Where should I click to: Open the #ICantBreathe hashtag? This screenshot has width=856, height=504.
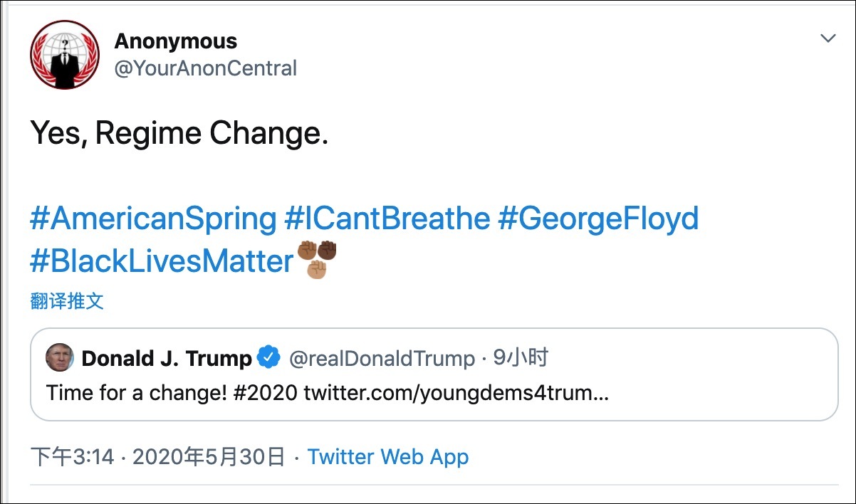[x=387, y=219]
